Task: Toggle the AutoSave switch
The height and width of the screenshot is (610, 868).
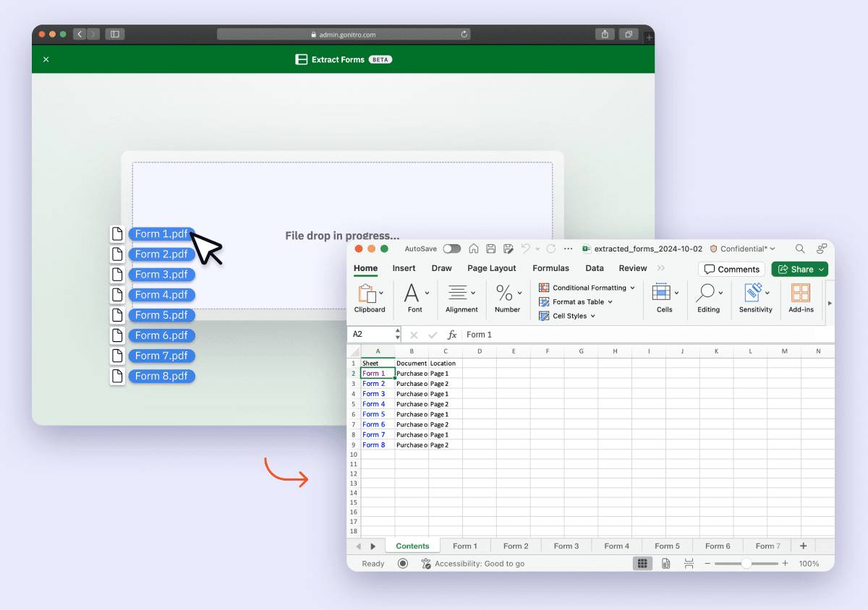Action: [x=452, y=249]
